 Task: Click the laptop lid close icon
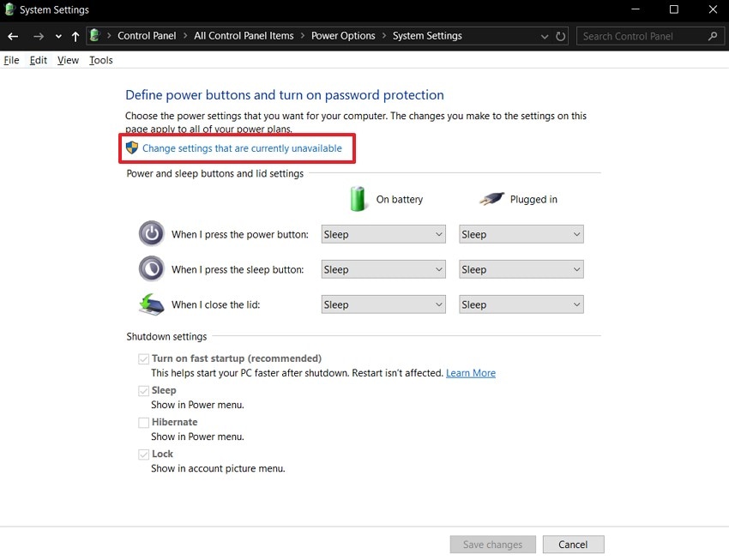click(x=152, y=304)
